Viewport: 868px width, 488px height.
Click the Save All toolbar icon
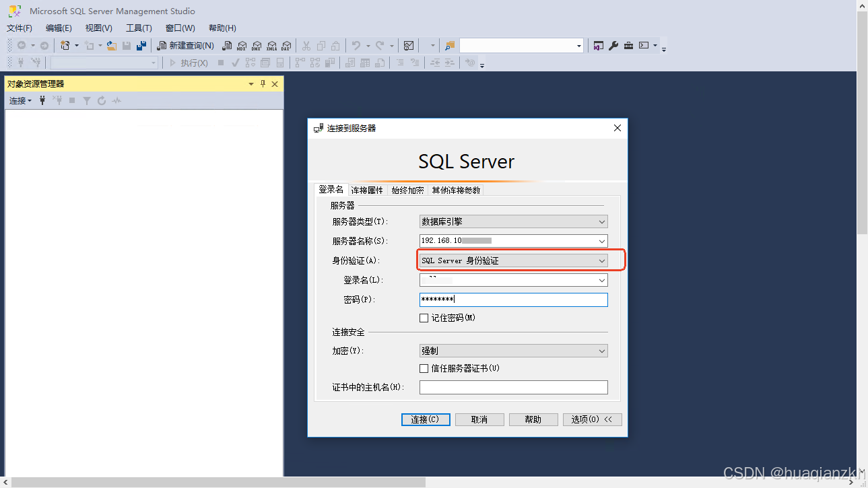tap(141, 46)
